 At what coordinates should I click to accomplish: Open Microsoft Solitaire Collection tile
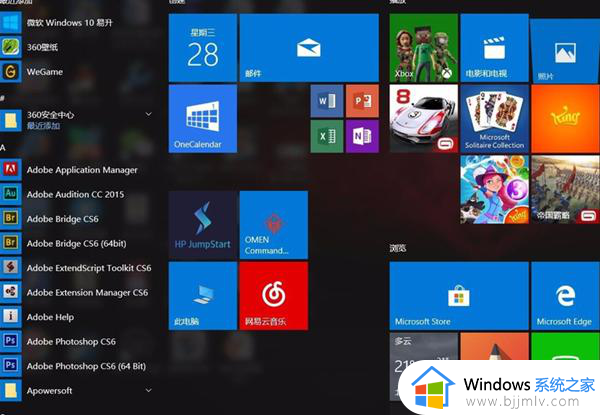pyautogui.click(x=494, y=119)
